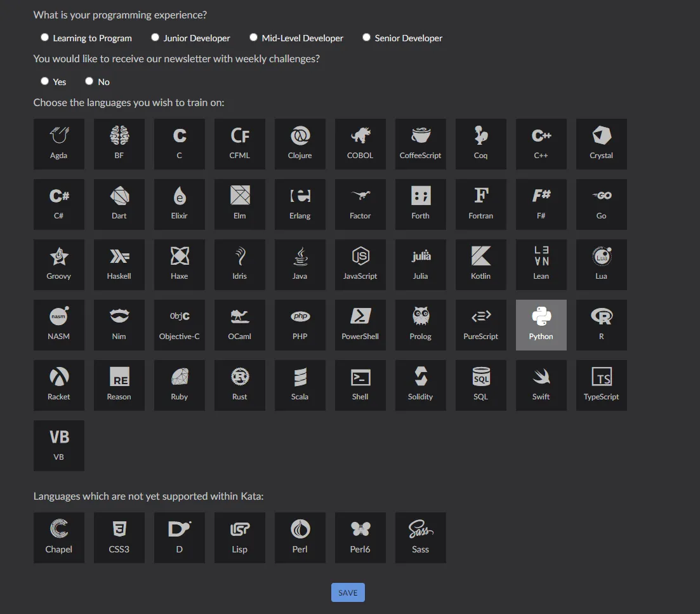The width and height of the screenshot is (700, 614).
Task: Select Learning to Program radio button
Action: [44, 37]
